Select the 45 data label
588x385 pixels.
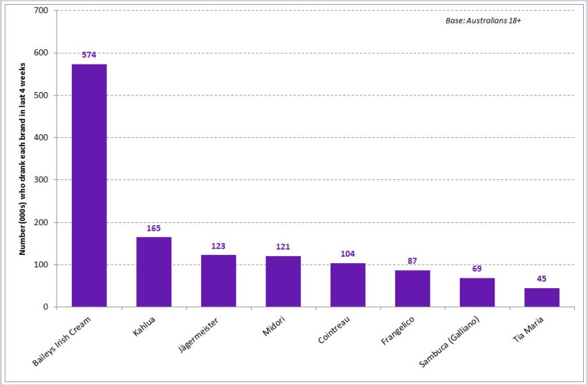tap(542, 279)
